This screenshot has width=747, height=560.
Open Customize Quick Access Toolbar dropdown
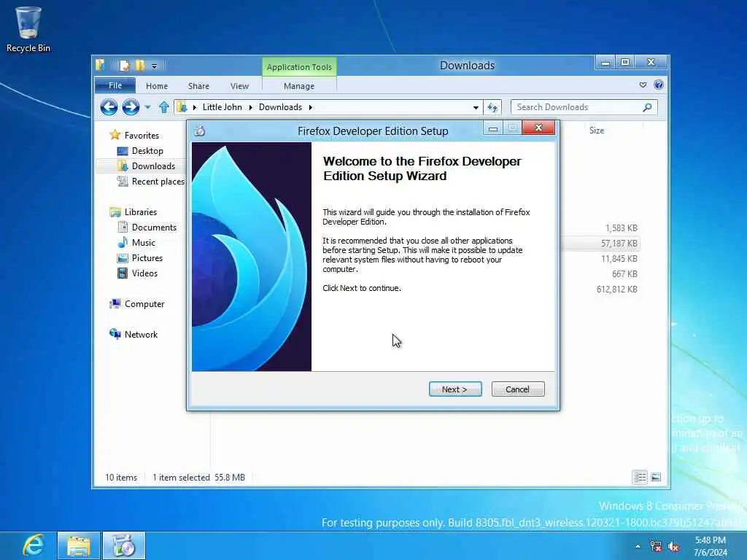[155, 66]
